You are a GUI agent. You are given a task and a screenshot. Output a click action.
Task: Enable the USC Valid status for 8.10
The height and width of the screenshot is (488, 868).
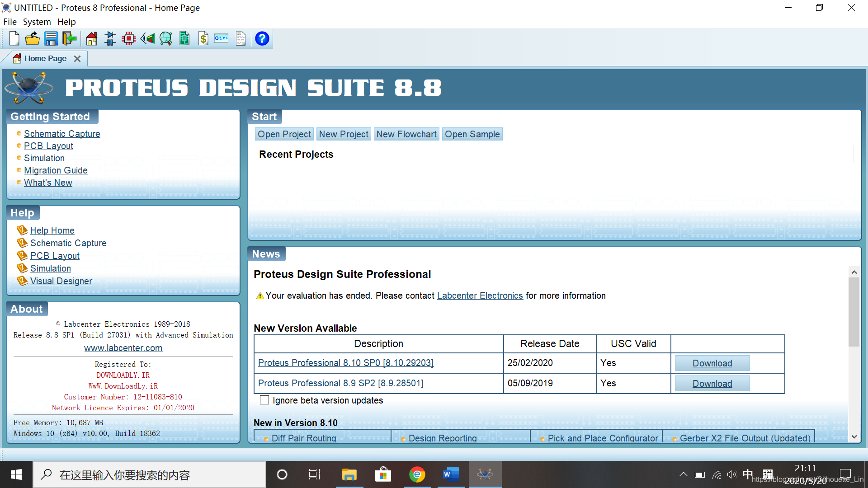pos(608,362)
